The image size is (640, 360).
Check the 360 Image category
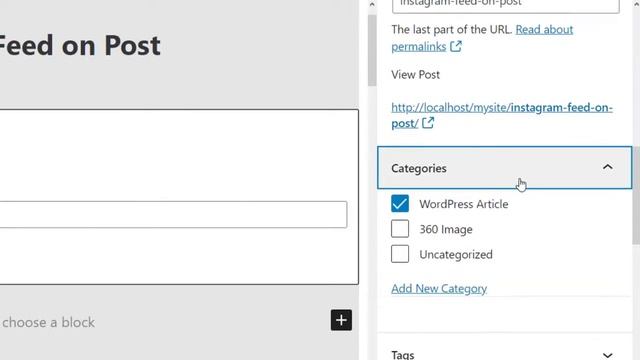pos(400,229)
